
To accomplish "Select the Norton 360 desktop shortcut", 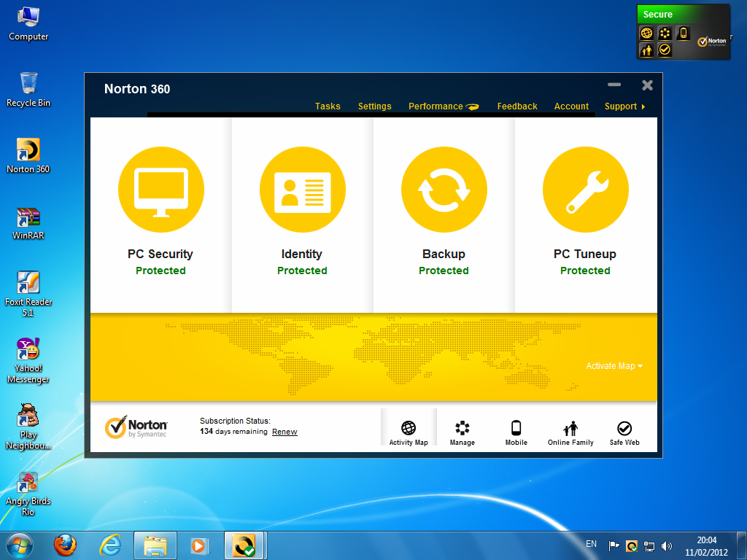I will coord(28,156).
